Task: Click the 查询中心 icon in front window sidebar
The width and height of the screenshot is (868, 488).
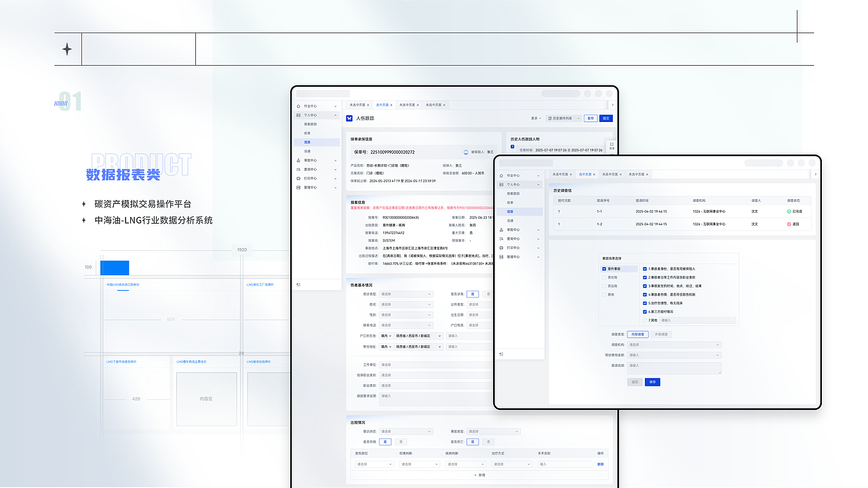Action: 501,239
